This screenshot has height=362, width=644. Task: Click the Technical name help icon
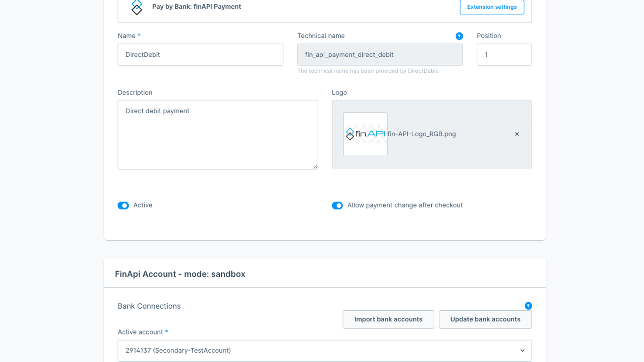[459, 36]
